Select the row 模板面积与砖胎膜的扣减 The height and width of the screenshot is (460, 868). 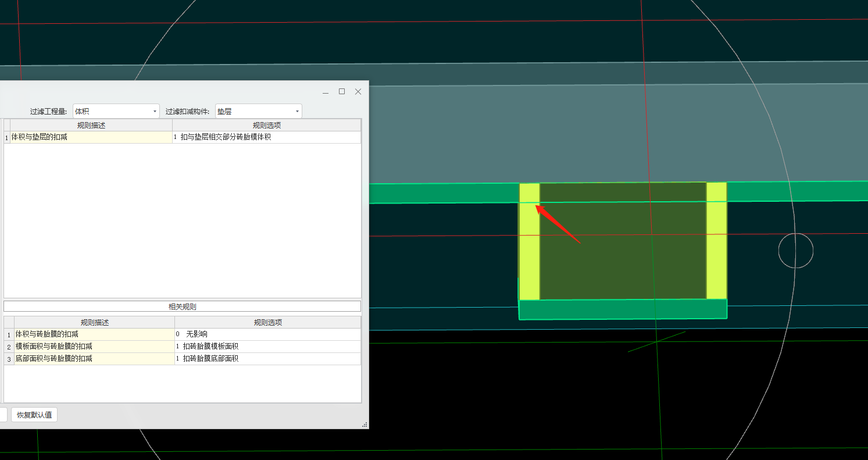tap(94, 347)
